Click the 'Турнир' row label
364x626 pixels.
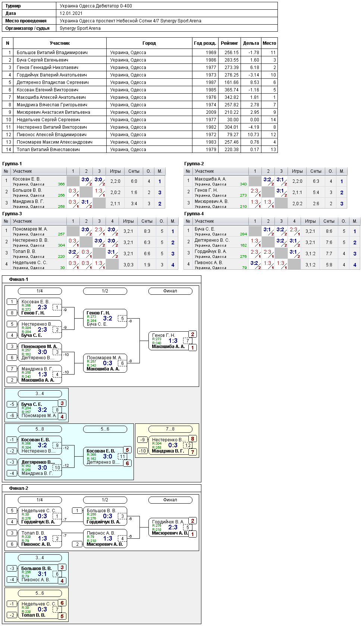click(13, 6)
